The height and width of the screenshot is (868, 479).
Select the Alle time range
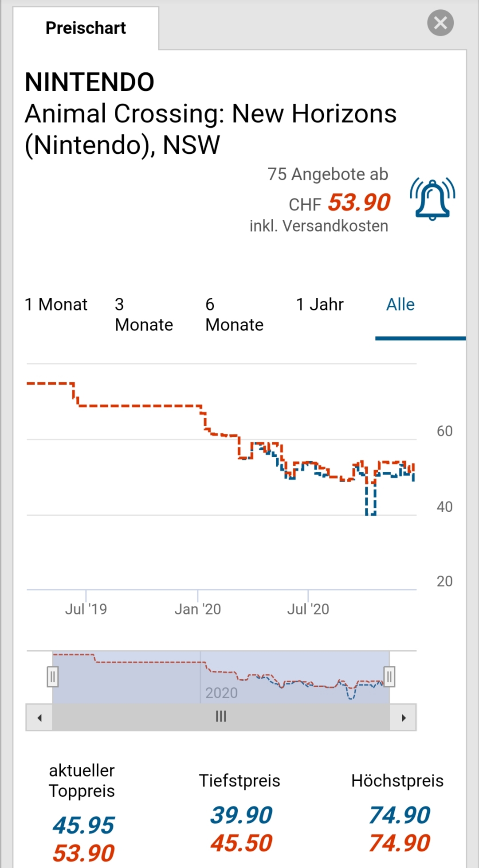[400, 305]
